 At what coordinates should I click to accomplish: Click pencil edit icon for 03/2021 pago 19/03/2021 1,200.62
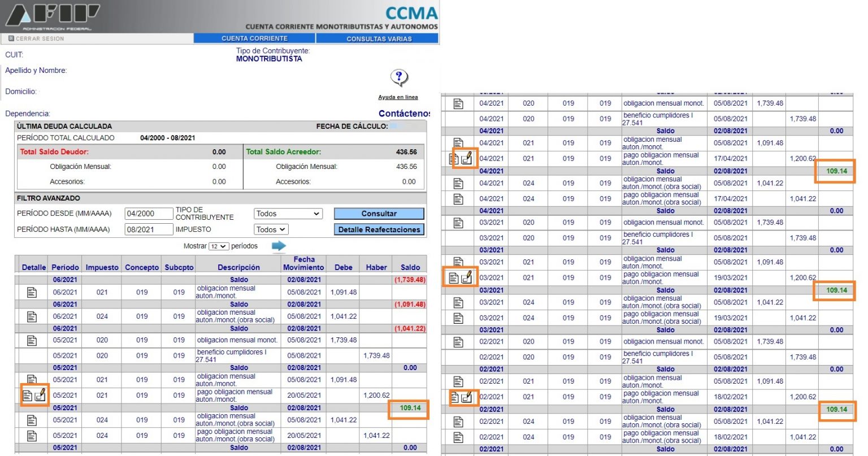click(x=467, y=278)
